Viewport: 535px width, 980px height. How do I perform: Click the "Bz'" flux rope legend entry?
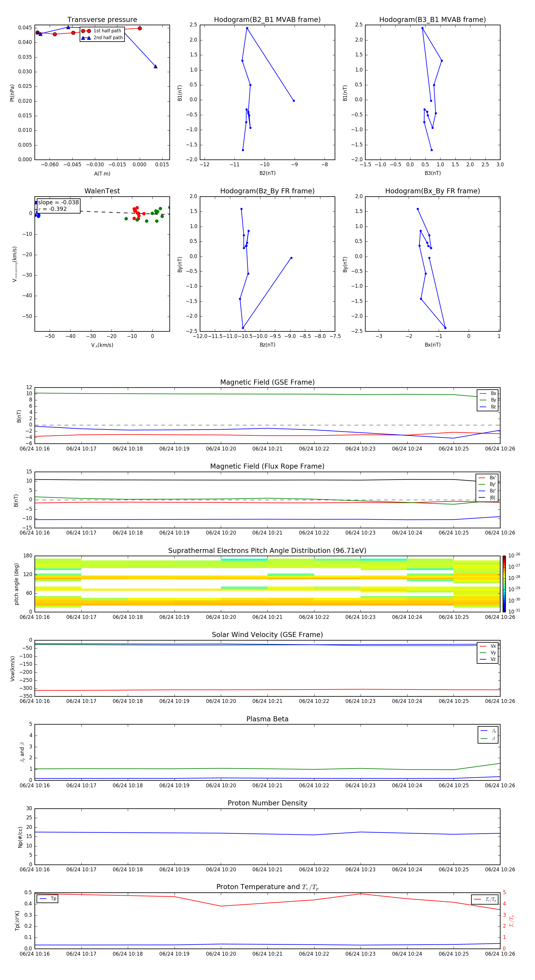(x=487, y=491)
